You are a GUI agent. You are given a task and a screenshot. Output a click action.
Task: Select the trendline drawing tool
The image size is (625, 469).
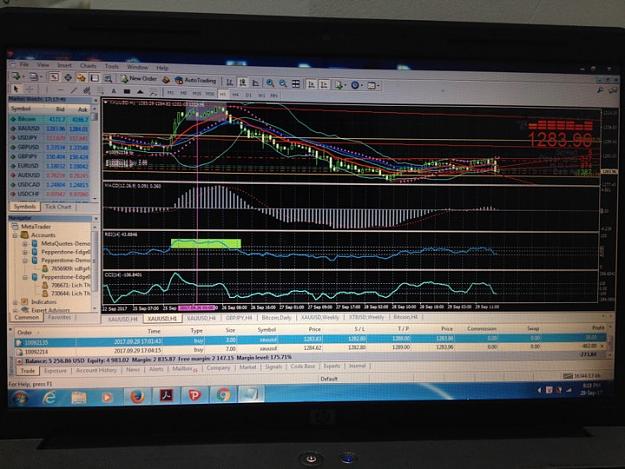pos(74,91)
